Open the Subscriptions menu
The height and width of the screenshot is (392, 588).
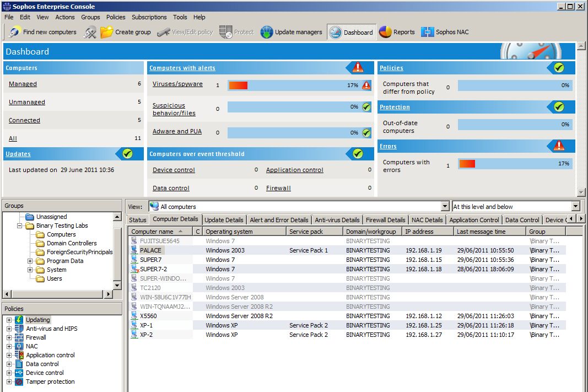pyautogui.click(x=149, y=17)
